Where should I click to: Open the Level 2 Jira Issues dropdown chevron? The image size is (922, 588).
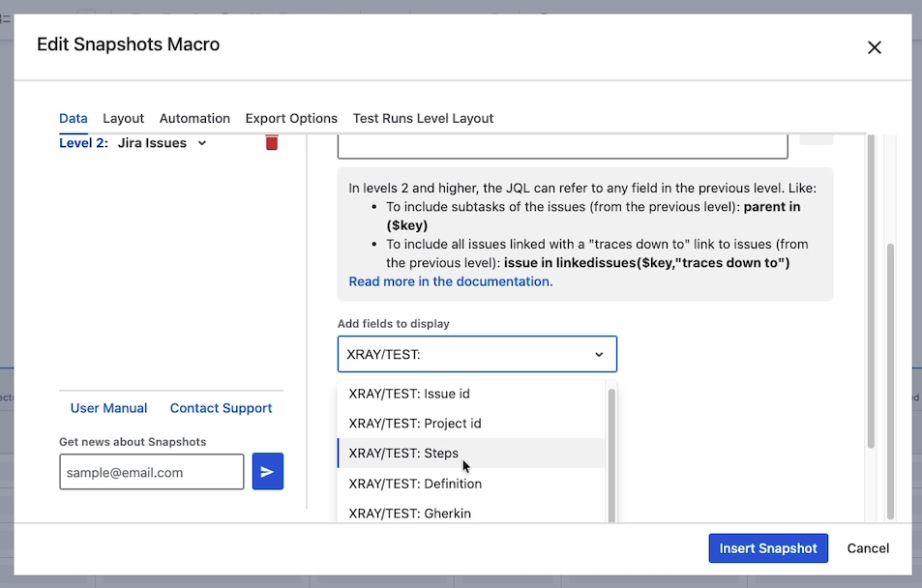[201, 143]
